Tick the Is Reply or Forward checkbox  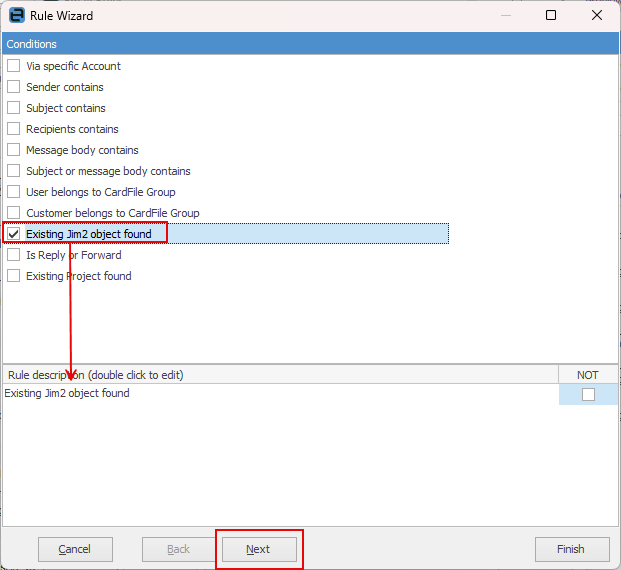pos(13,255)
